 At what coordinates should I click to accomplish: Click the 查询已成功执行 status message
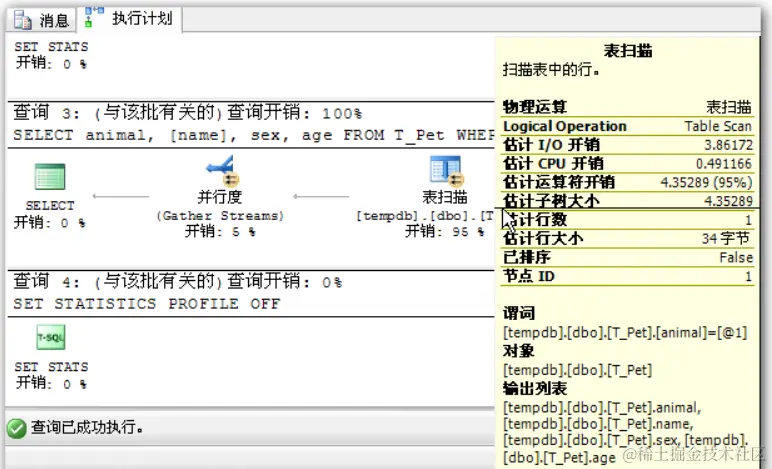(x=87, y=427)
